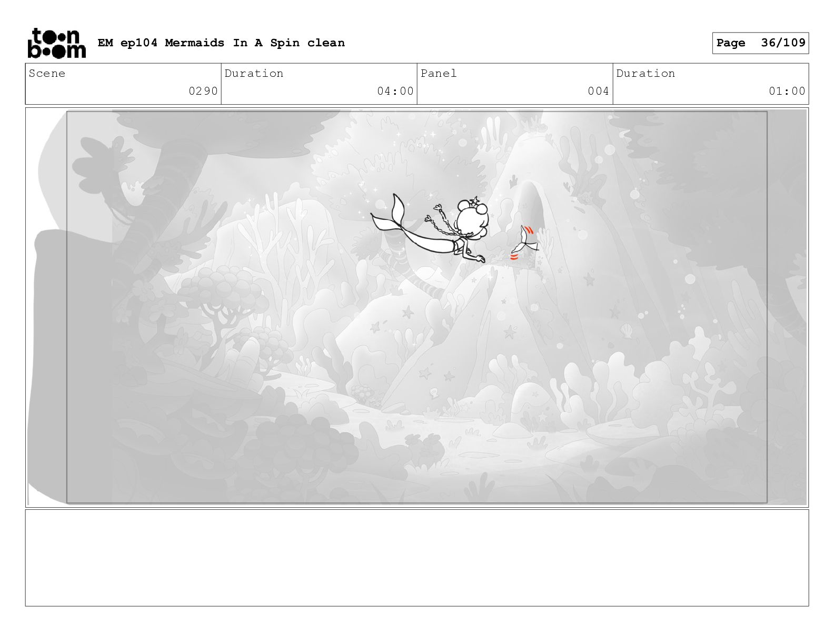Click the panel duration value '01:00'
The width and height of the screenshot is (834, 644).
click(787, 91)
